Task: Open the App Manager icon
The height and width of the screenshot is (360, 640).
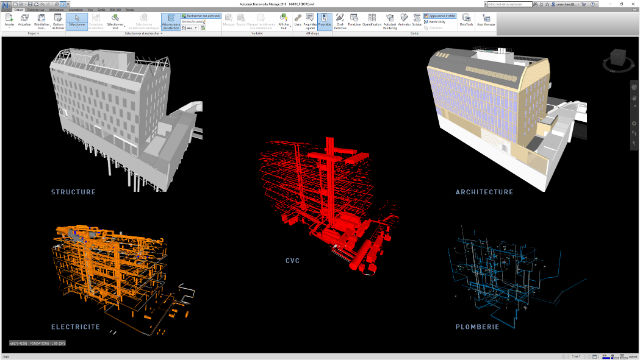Action: coord(486,20)
